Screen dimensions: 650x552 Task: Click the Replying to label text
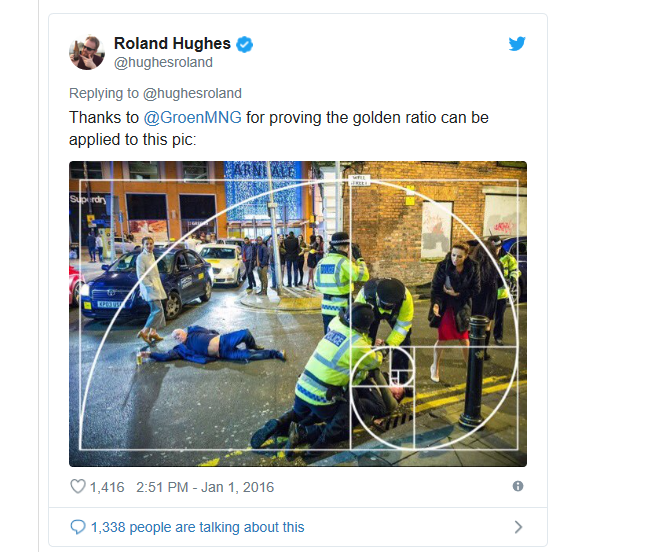pos(104,93)
